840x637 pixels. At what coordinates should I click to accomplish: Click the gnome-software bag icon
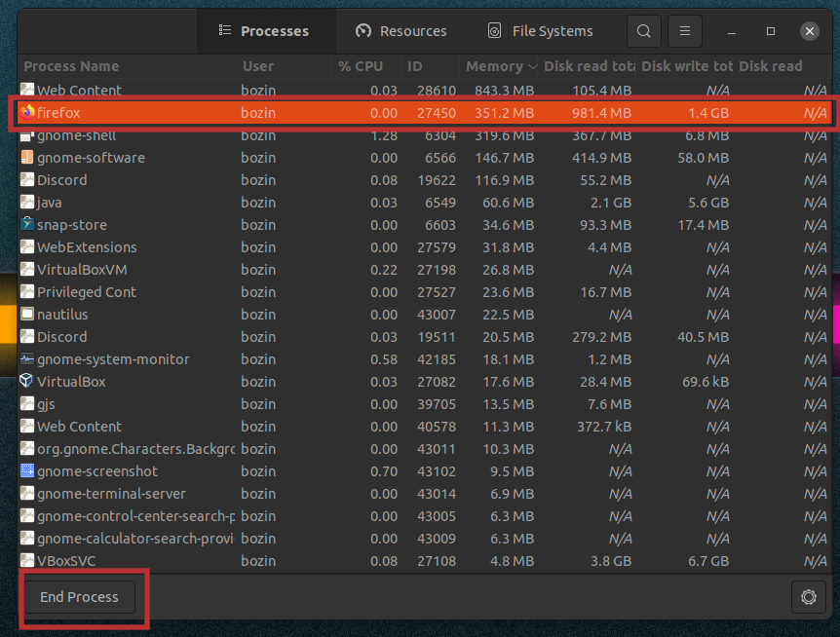27,158
